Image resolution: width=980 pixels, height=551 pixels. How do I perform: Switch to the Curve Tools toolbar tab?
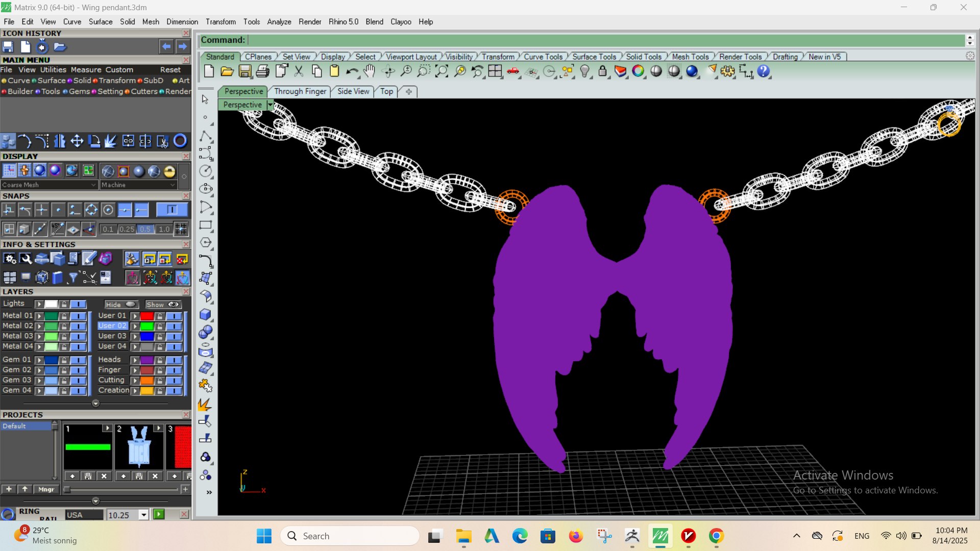click(543, 57)
